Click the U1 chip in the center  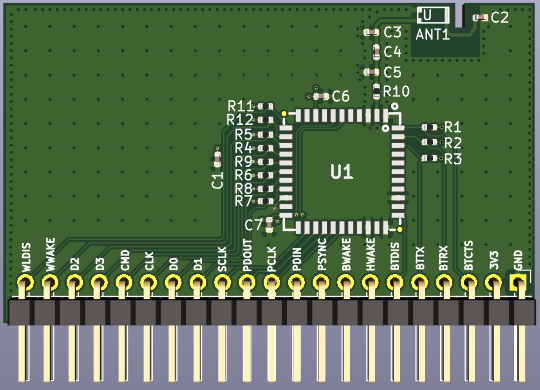(342, 172)
